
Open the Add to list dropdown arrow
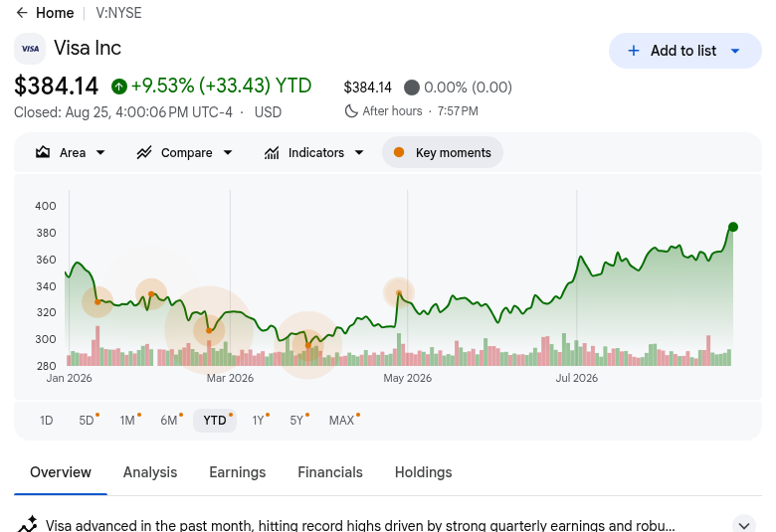tap(735, 51)
